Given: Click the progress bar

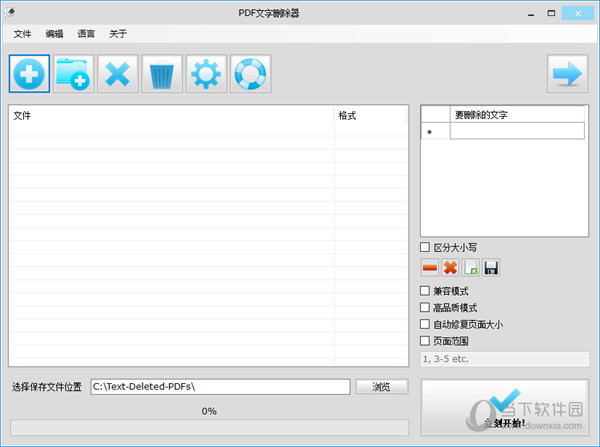Looking at the screenshot, I should click(209, 427).
